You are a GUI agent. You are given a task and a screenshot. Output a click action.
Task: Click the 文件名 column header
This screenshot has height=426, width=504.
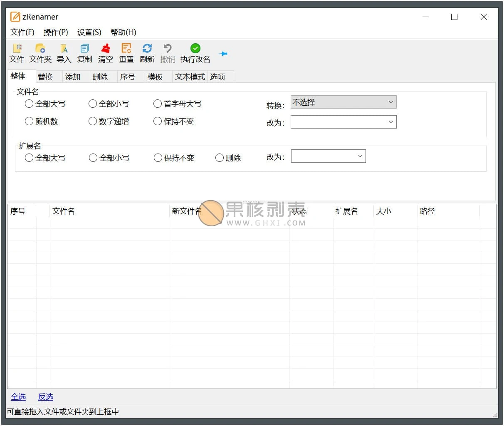[110, 211]
